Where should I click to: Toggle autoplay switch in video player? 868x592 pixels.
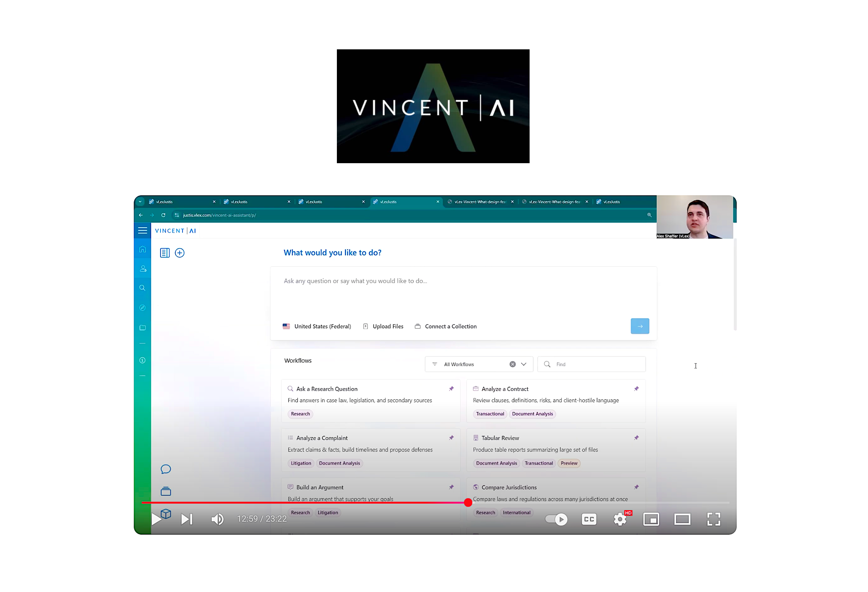[x=557, y=520]
